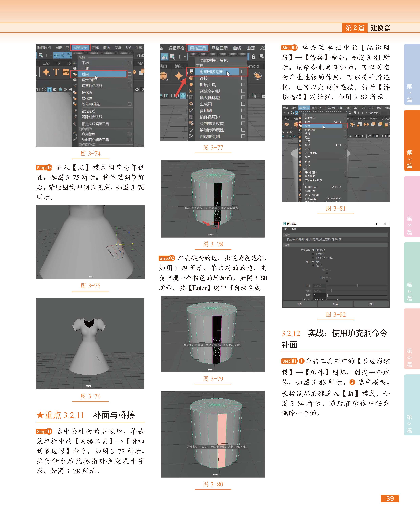Click the lock icon in figure 3-81 toolbar
420x520 pixels.
coord(350,113)
